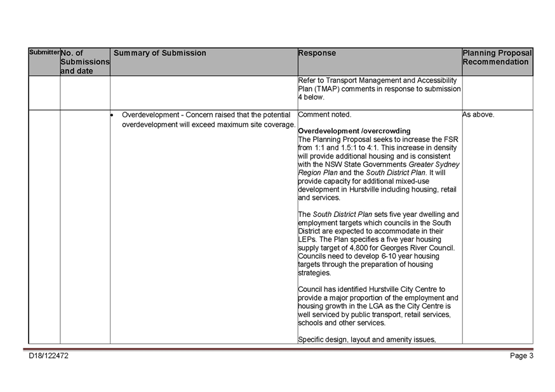Select the "No. of Submissions and date" header
This screenshot has height=392, width=555.
84,62
